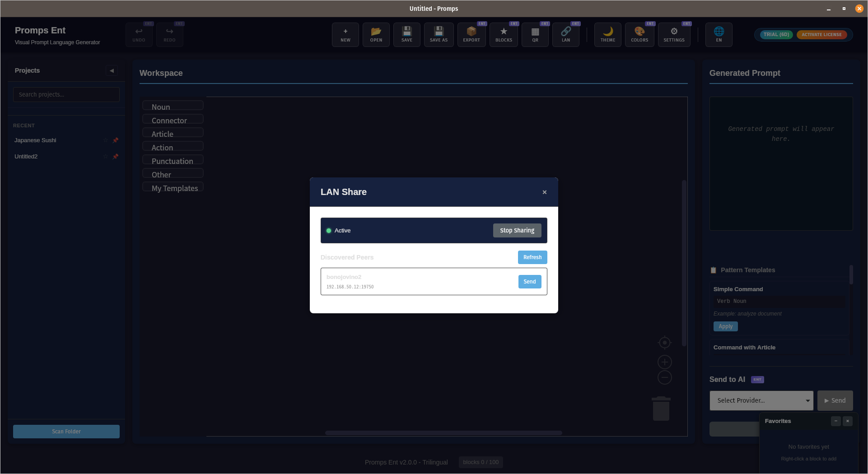Open the Japanese Sushi project
The image size is (868, 474).
click(x=35, y=140)
